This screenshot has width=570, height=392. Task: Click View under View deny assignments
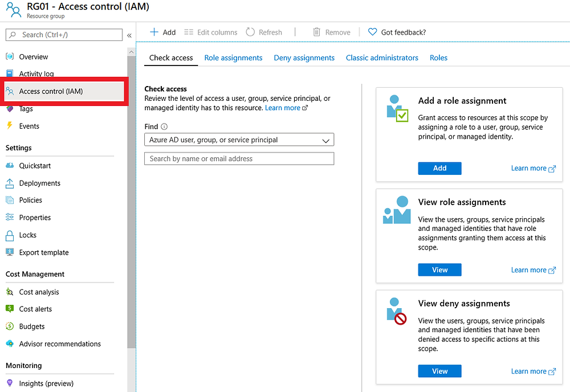439,371
